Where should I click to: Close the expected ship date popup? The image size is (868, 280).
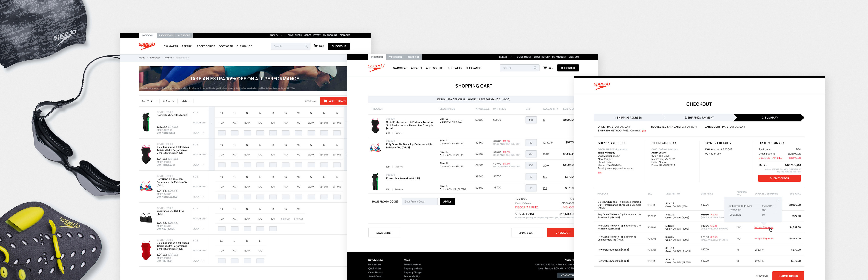point(778,201)
